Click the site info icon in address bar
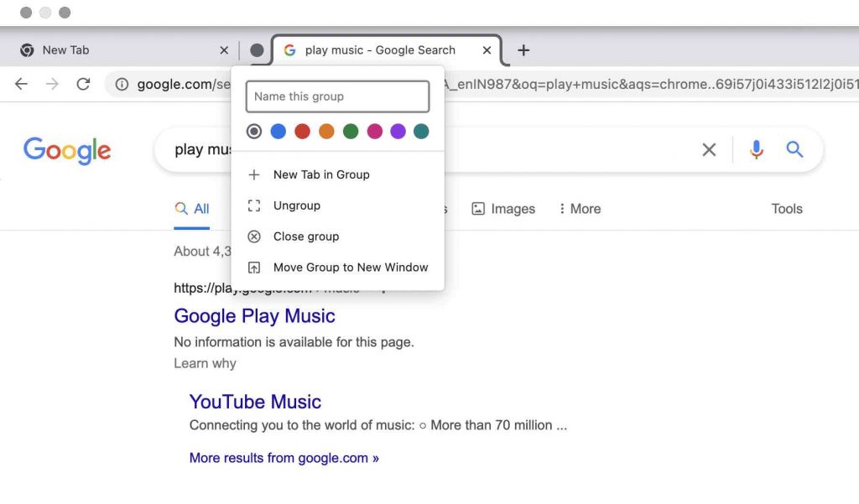Screen dimensions: 859x504 click(122, 84)
